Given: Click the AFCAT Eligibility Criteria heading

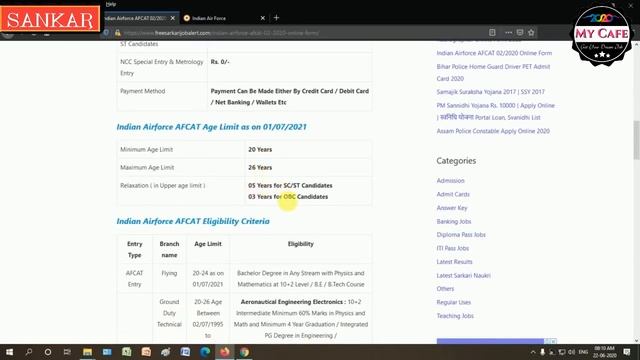Looking at the screenshot, I should (x=193, y=221).
